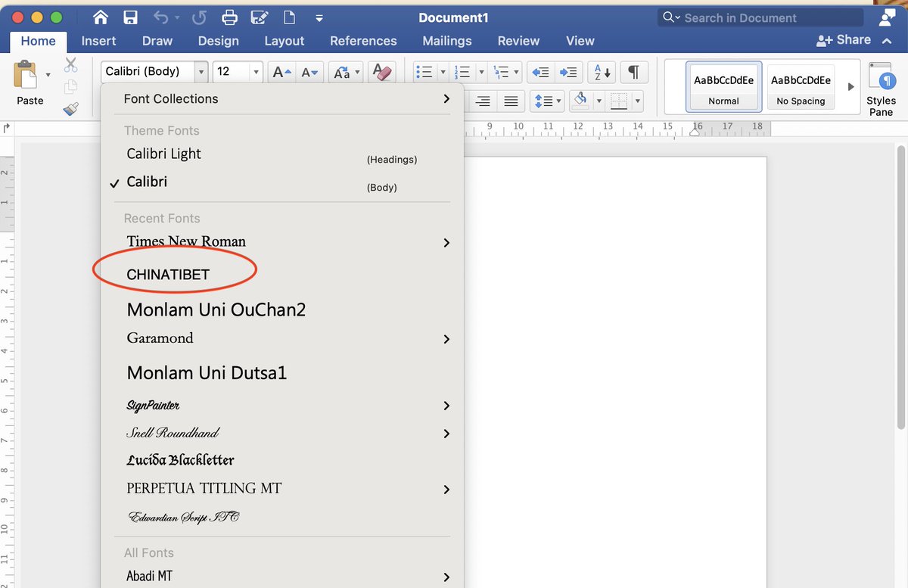Open the font name dropdown arrow

[x=201, y=72]
